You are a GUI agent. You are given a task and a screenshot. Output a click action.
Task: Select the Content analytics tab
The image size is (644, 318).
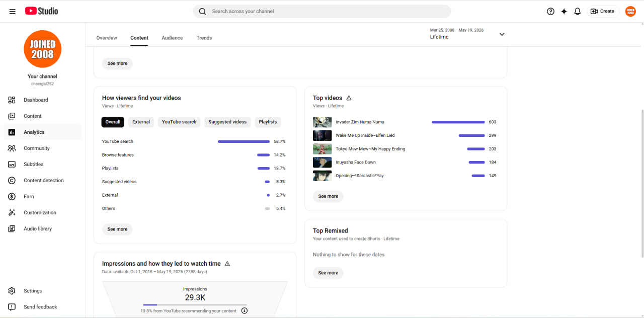click(x=139, y=38)
